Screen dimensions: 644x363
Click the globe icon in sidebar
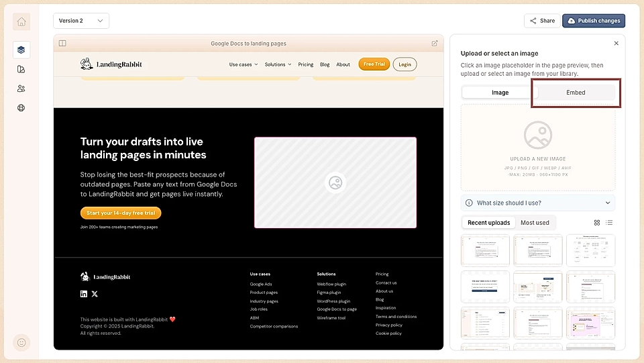coord(21,108)
